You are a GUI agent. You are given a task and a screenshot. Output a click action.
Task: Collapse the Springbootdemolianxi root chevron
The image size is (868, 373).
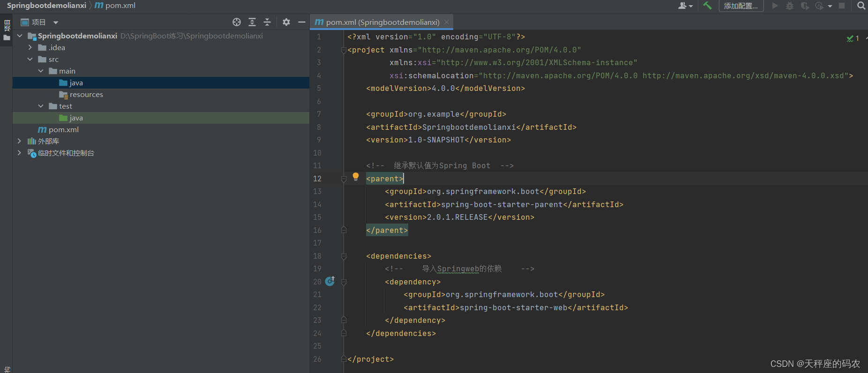20,36
